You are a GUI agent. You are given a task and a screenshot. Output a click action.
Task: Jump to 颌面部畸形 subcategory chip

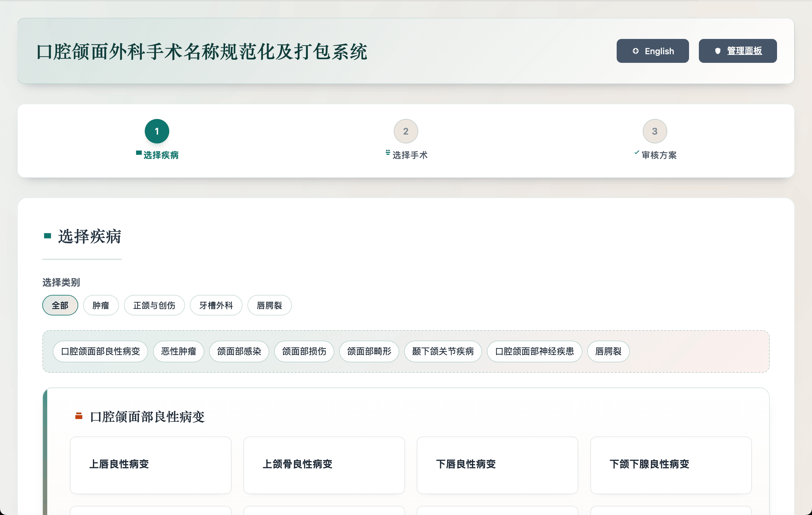tap(369, 352)
